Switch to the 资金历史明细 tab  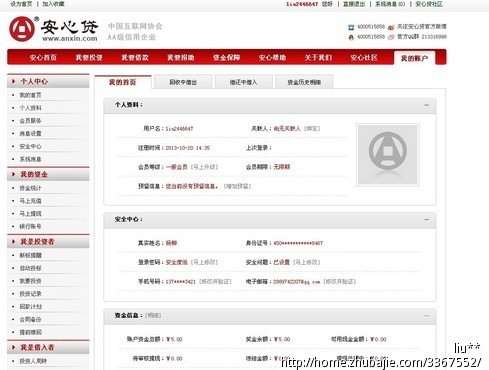[304, 82]
